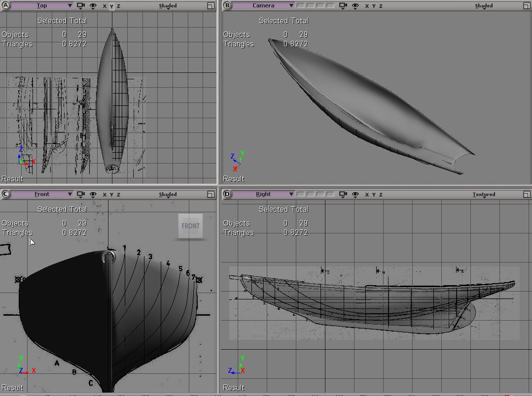The image size is (532, 396).
Task: Open Shaded display mode in Front viewport
Action: pyautogui.click(x=168, y=195)
